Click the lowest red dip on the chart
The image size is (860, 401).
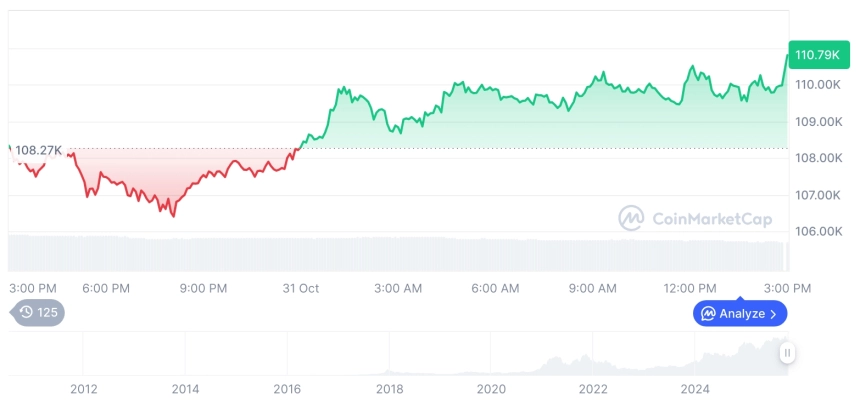[173, 215]
